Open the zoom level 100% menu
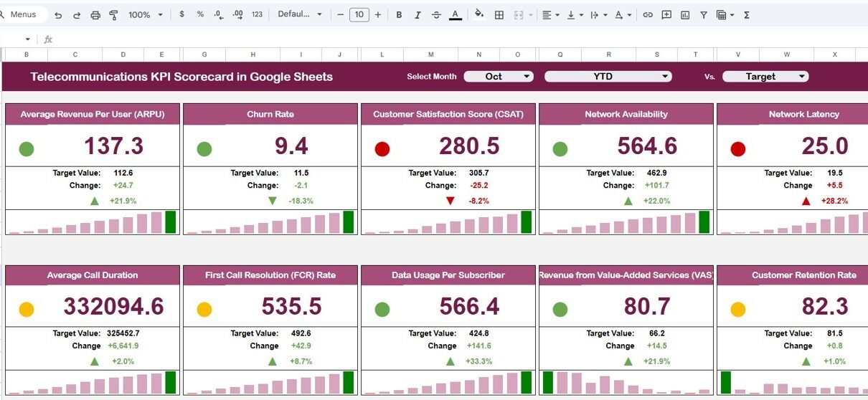This screenshot has height=400, width=868. point(145,14)
